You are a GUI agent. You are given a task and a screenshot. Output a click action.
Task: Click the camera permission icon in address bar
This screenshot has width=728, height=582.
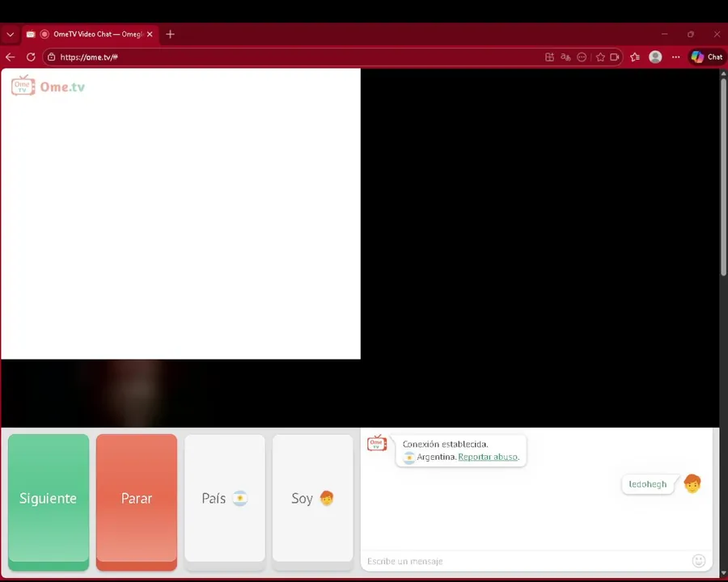(615, 57)
